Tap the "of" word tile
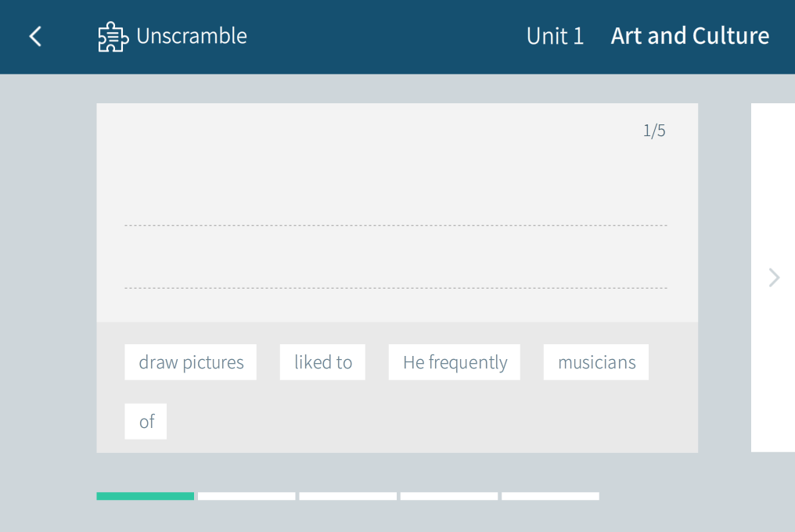The image size is (795, 532). [x=146, y=422]
